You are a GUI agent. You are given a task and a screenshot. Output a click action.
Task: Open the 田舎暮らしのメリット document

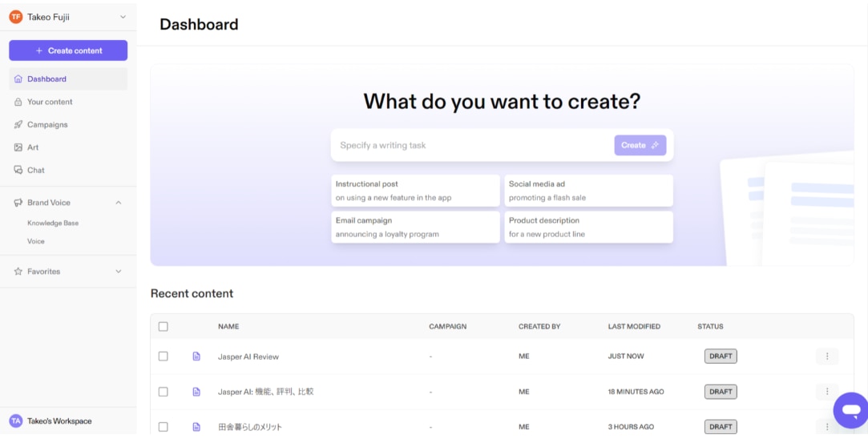pyautogui.click(x=250, y=427)
